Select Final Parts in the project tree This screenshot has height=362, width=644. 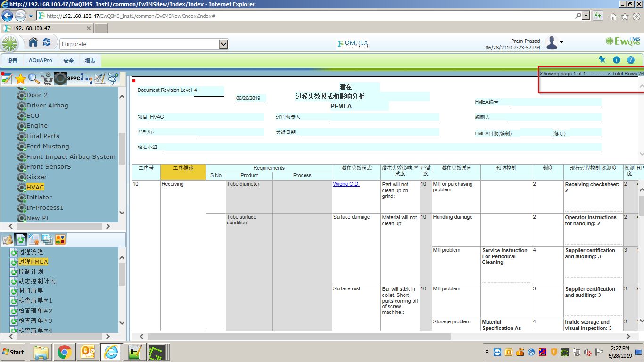(x=43, y=136)
